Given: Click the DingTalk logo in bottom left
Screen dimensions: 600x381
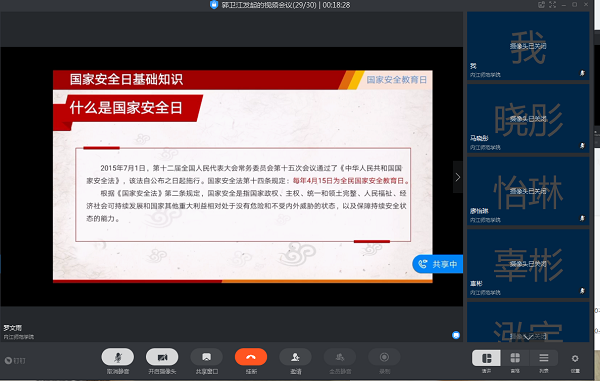Looking at the screenshot, I should pyautogui.click(x=15, y=360).
